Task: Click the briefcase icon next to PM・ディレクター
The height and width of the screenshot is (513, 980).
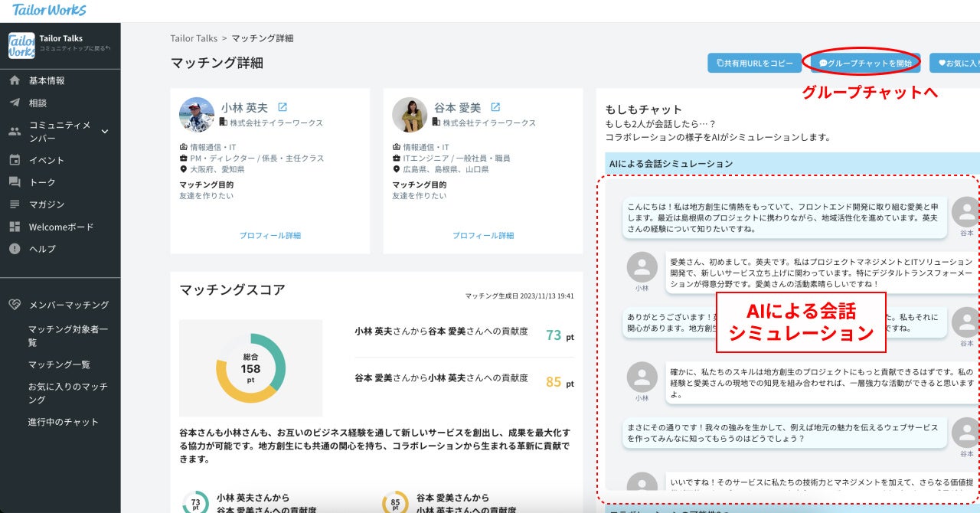Action: 184,158
